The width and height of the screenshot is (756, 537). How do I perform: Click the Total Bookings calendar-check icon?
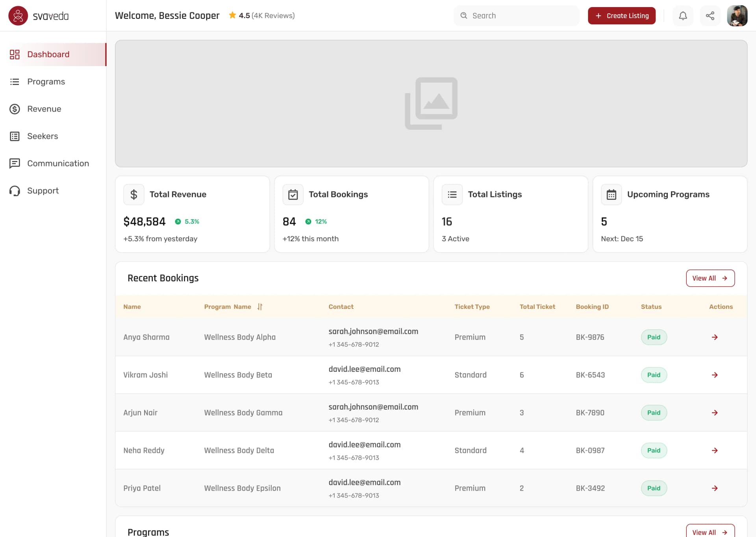[x=293, y=194]
